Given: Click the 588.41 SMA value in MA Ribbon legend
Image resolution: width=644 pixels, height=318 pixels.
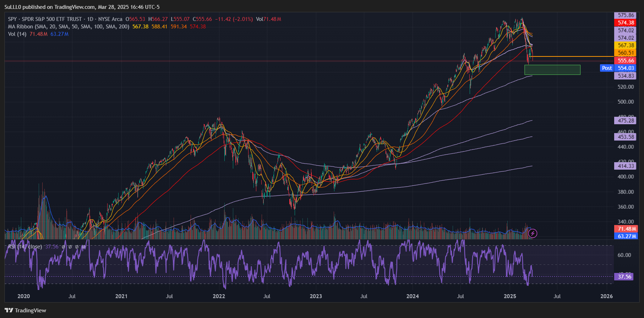Looking at the screenshot, I should coord(159,27).
